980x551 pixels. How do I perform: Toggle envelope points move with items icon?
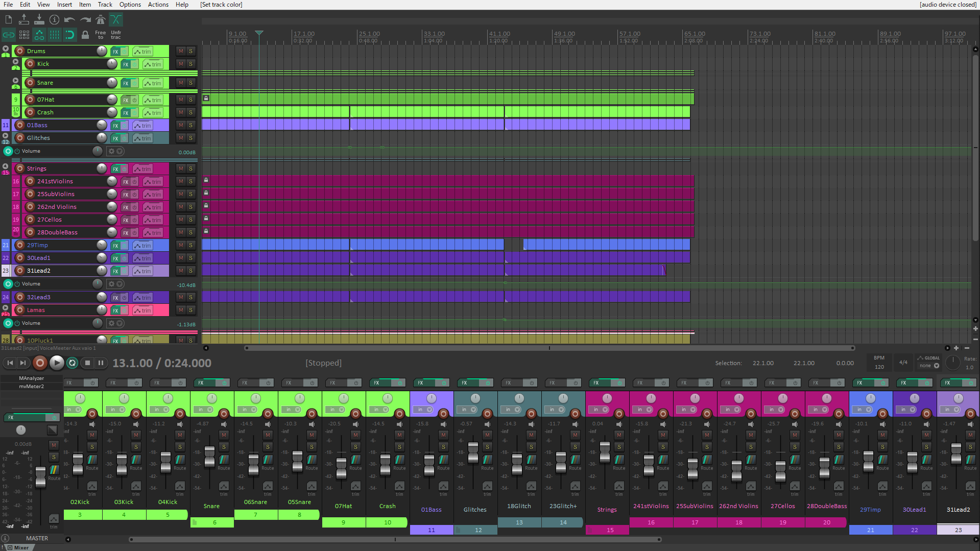coord(39,35)
